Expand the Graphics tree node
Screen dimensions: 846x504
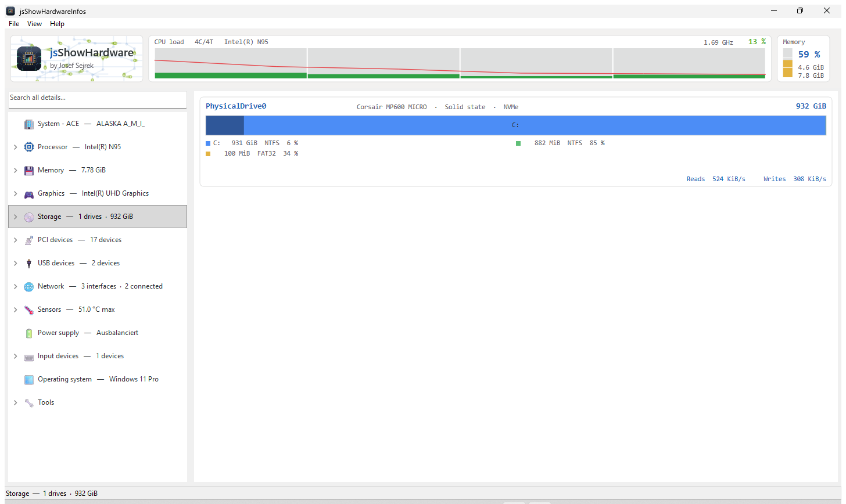coord(16,193)
